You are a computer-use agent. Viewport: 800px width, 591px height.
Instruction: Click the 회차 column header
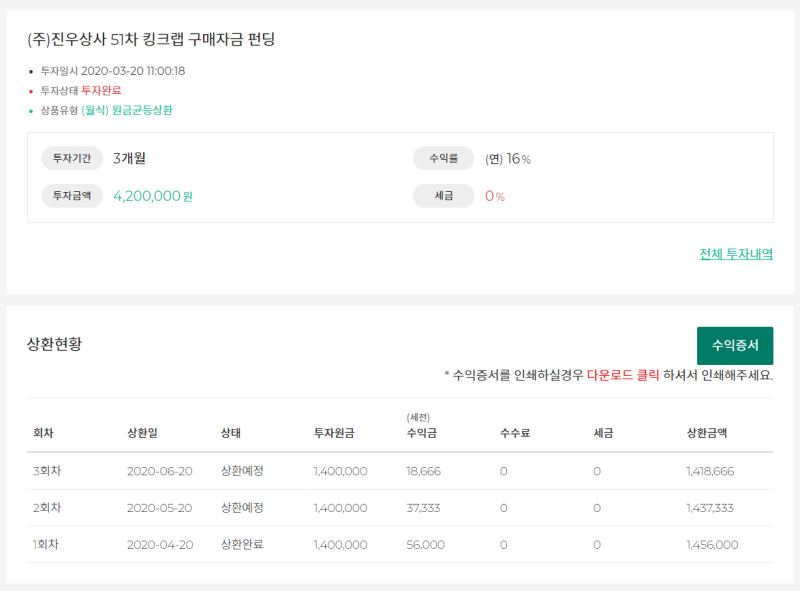pos(43,433)
